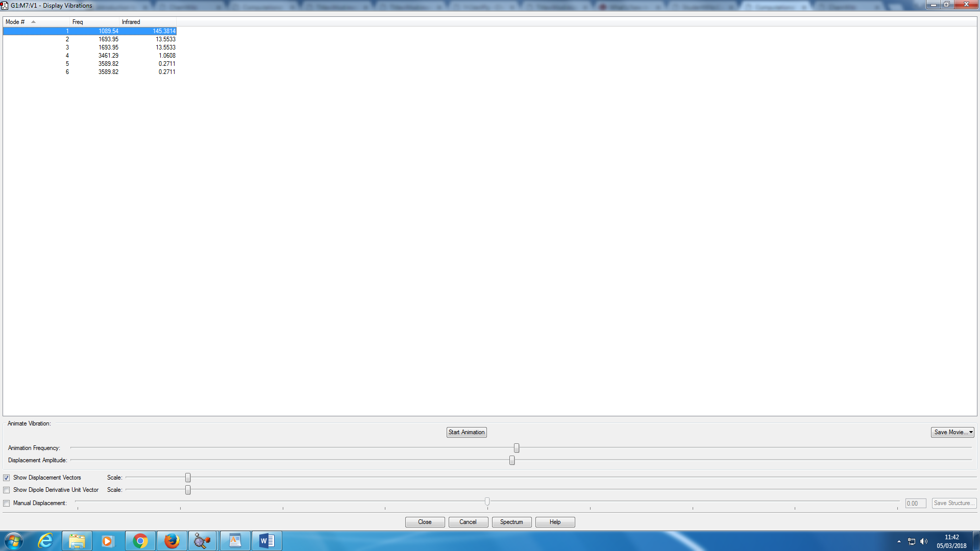Open Internet Explorer from taskbar
Viewport: 980px width, 551px height.
tap(45, 541)
